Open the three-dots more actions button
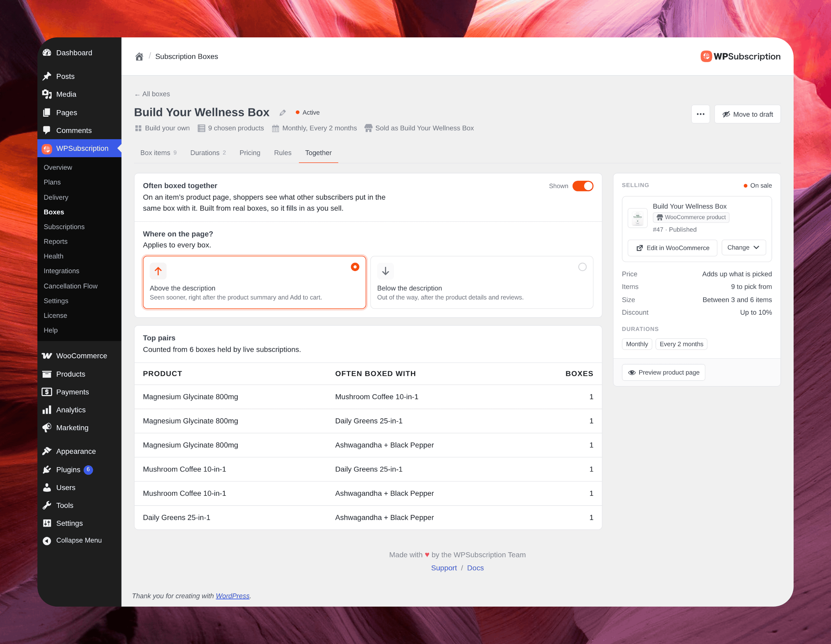Viewport: 831px width, 644px height. (700, 114)
